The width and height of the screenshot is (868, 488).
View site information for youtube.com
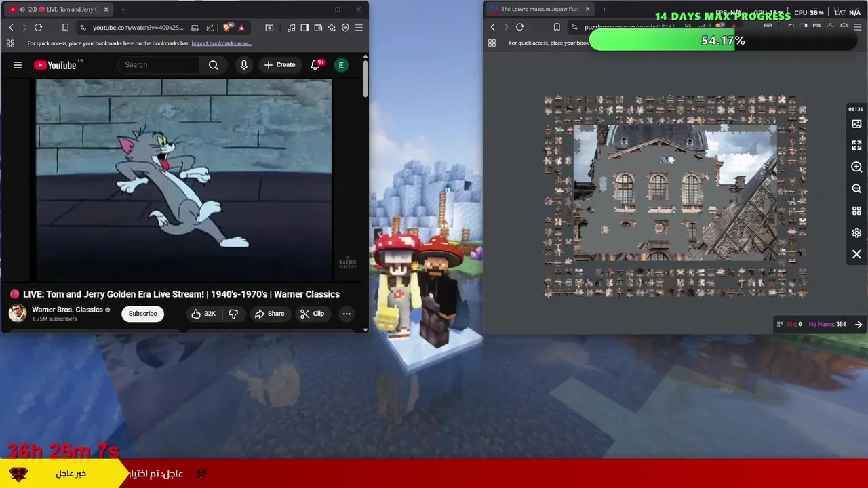coord(83,28)
